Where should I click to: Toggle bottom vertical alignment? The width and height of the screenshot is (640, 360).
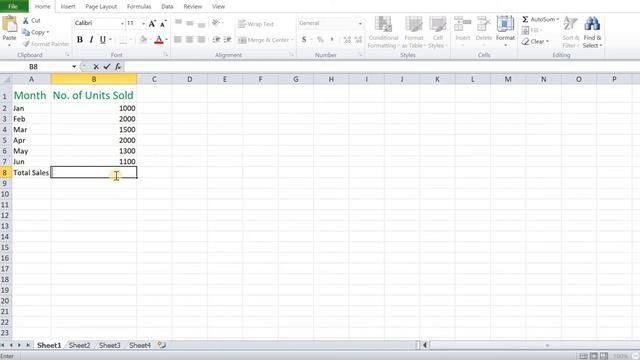[x=201, y=24]
